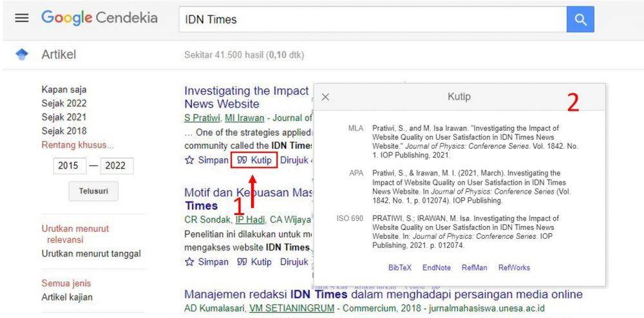Filter results Sejak 2021
644x318 pixels.
(x=64, y=117)
